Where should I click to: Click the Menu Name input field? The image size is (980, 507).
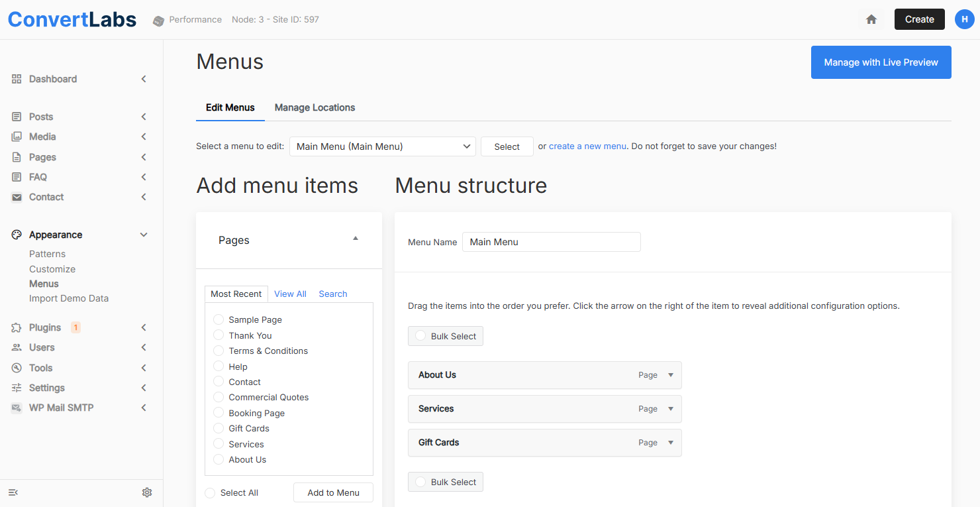pyautogui.click(x=551, y=242)
